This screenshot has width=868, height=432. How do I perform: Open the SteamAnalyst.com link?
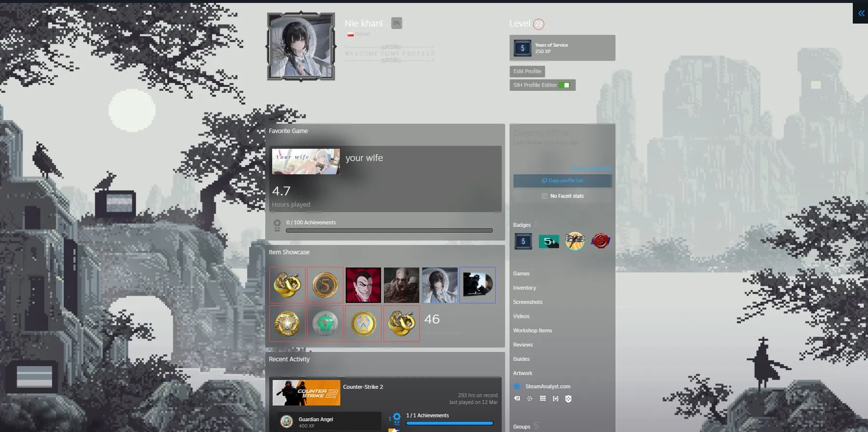pos(548,386)
